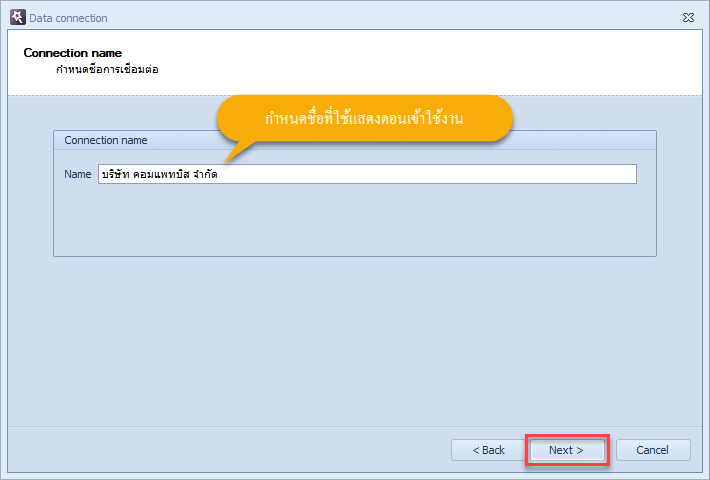This screenshot has height=480, width=710.
Task: Click the Data connection app icon
Action: point(18,17)
